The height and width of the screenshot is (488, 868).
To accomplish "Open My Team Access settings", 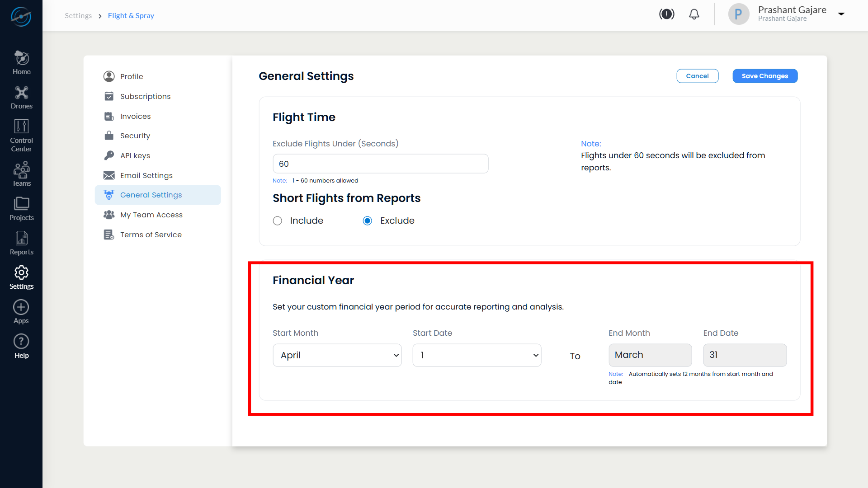I will click(x=151, y=215).
